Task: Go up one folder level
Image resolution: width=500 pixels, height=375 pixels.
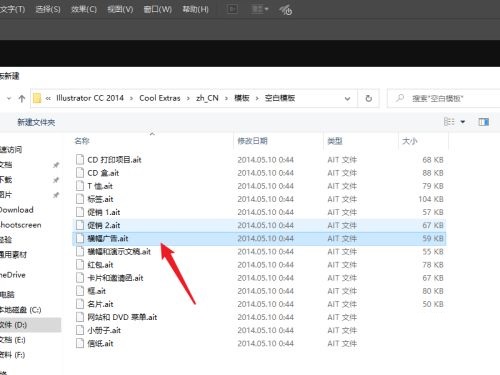Action: pyautogui.click(x=22, y=98)
